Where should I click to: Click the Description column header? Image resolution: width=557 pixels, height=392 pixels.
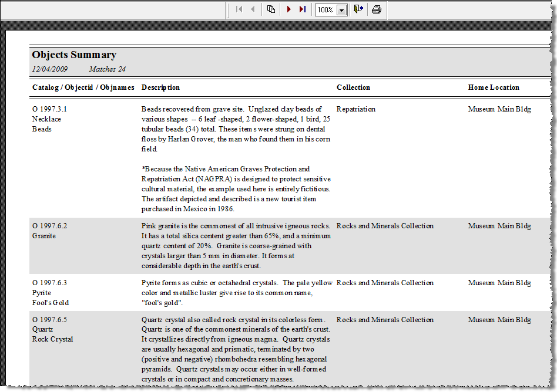(x=160, y=87)
